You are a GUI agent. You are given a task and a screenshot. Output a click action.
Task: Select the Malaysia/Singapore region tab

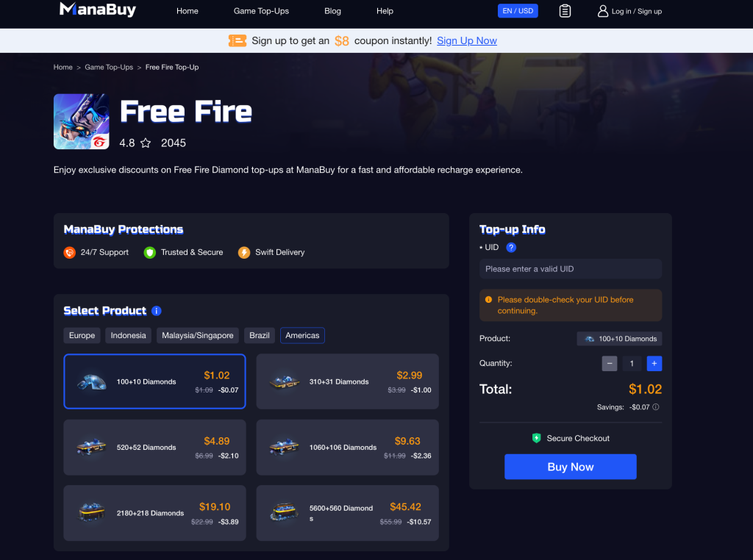[x=197, y=335]
